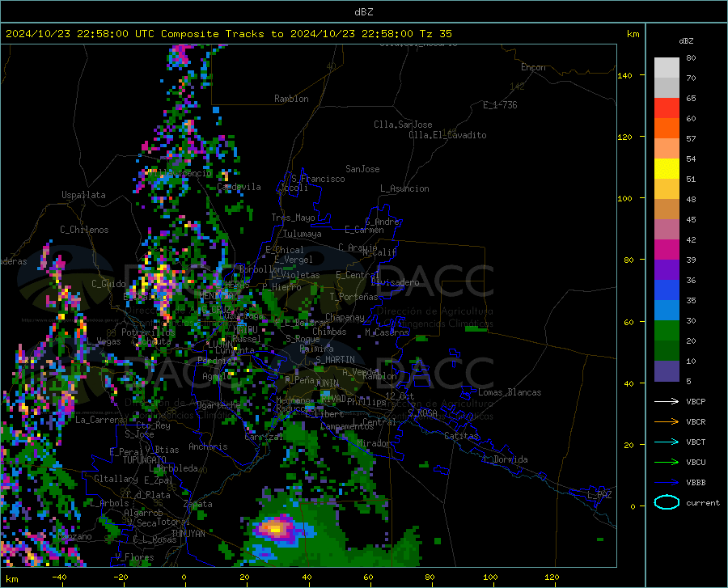The height and width of the screenshot is (588, 728).
Task: Click the Clla.El_Cavadito map label
Action: [x=447, y=135]
